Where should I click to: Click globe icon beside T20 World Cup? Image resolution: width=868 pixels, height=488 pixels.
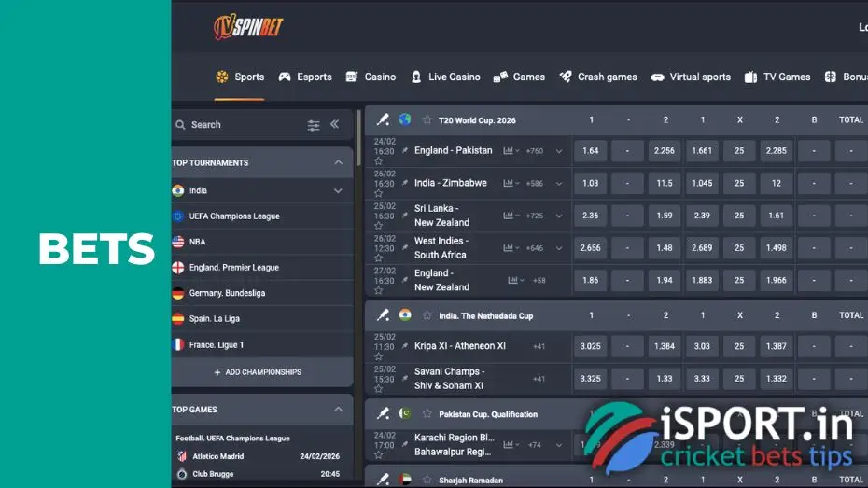(x=405, y=119)
